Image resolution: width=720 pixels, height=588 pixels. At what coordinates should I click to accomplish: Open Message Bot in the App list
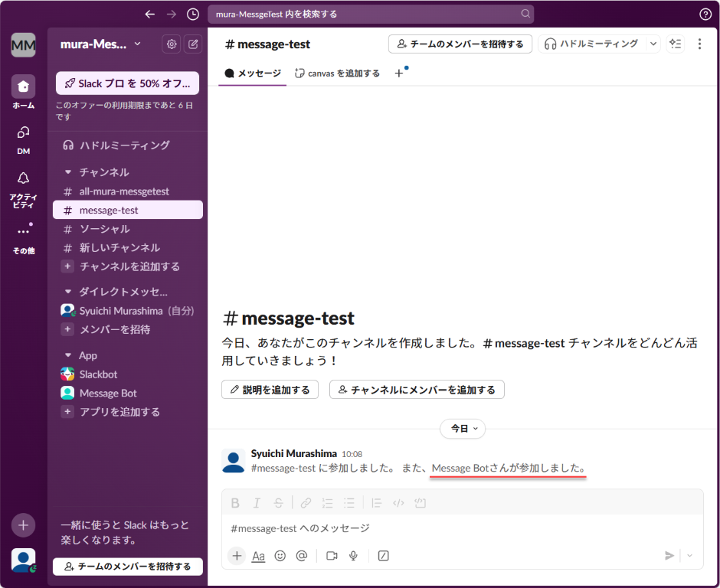coord(128,394)
